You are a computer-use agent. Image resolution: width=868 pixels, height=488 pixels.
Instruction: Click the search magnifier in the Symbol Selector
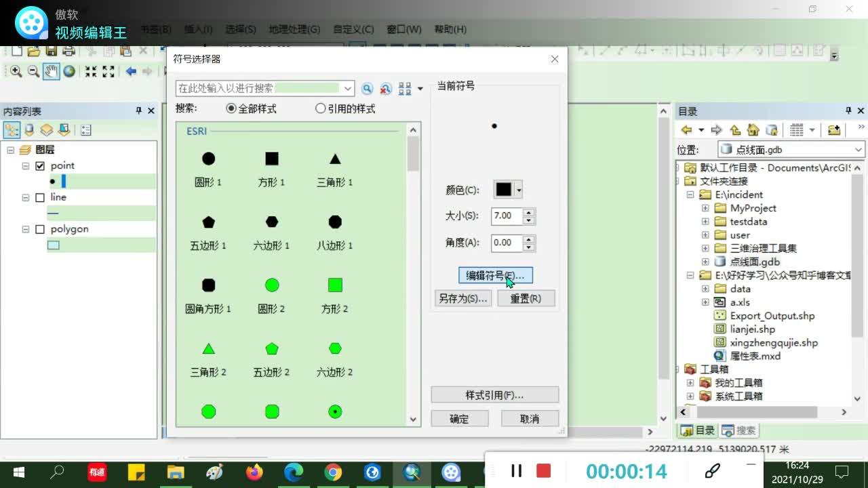coord(366,89)
